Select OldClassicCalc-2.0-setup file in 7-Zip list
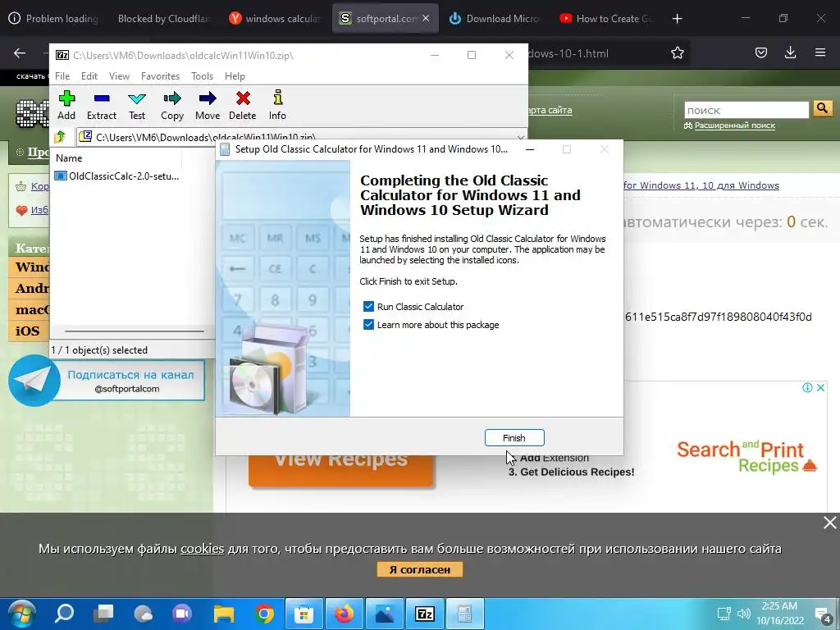Screen dimensions: 840x630 (x=117, y=176)
